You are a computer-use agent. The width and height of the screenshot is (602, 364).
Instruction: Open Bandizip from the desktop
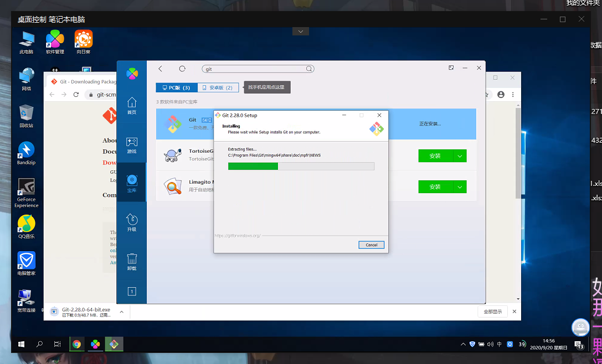coord(26,153)
